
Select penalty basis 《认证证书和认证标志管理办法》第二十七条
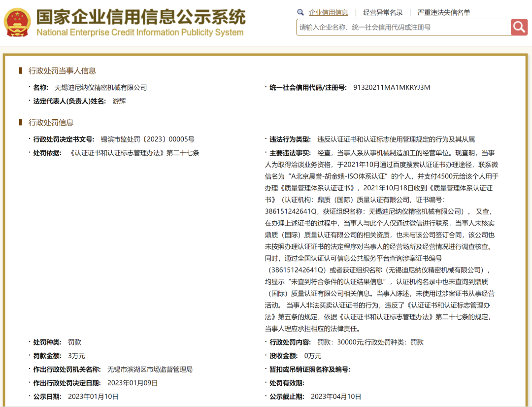pos(133,153)
